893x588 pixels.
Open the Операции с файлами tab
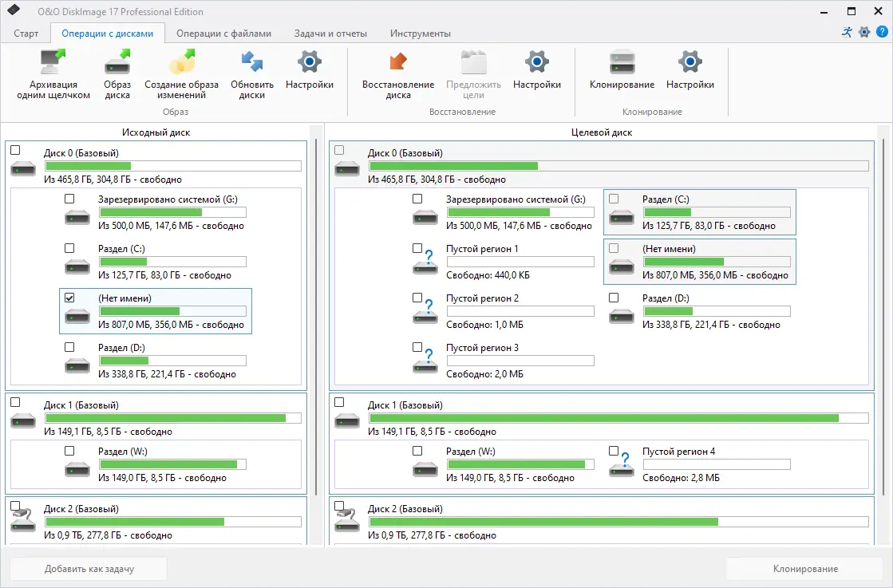click(223, 34)
